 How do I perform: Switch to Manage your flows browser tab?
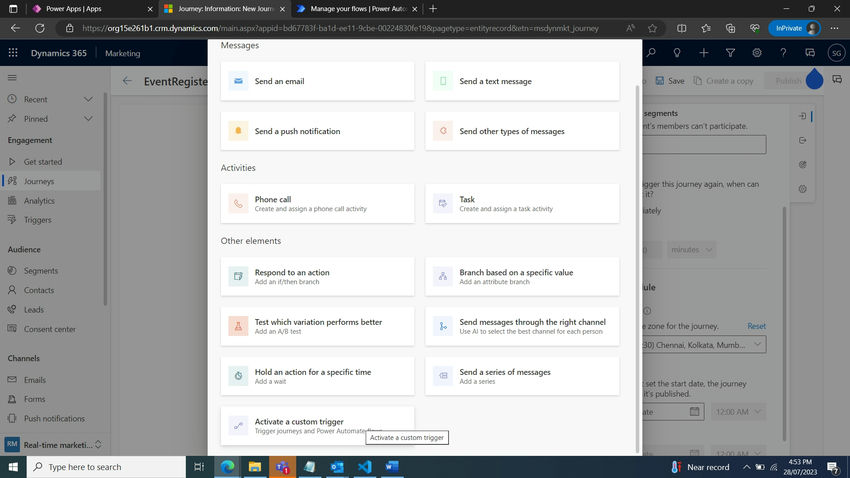(358, 9)
